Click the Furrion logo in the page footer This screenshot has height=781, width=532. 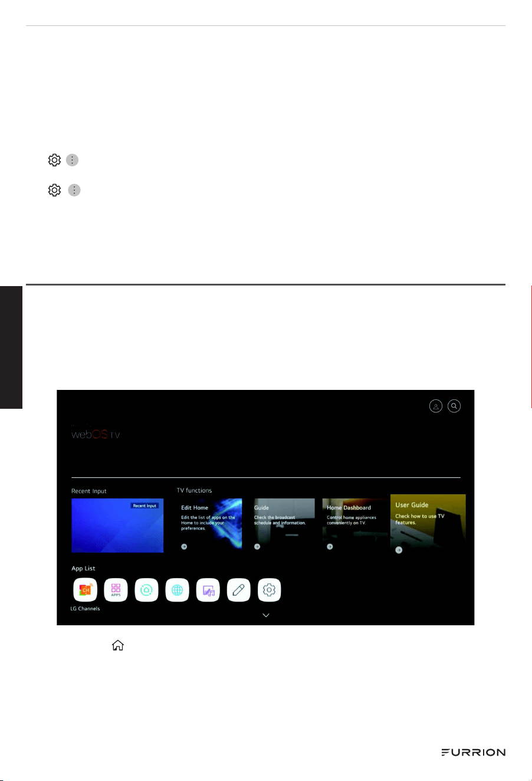pos(474,752)
